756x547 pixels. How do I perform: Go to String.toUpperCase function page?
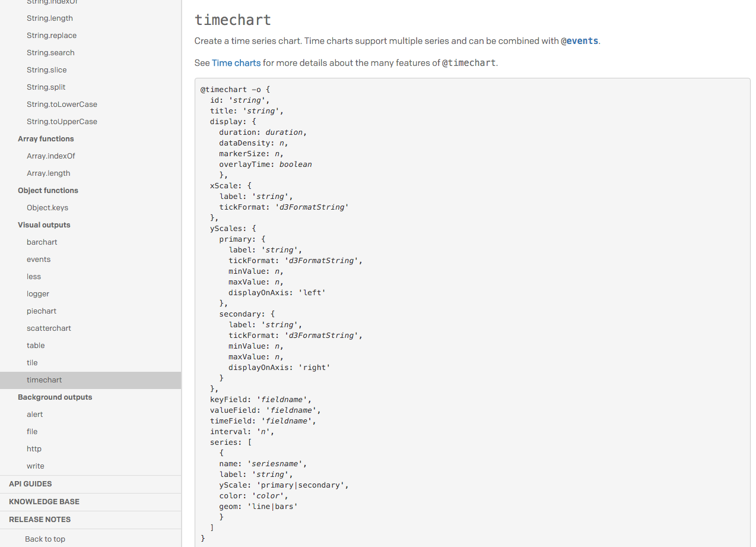pyautogui.click(x=62, y=122)
